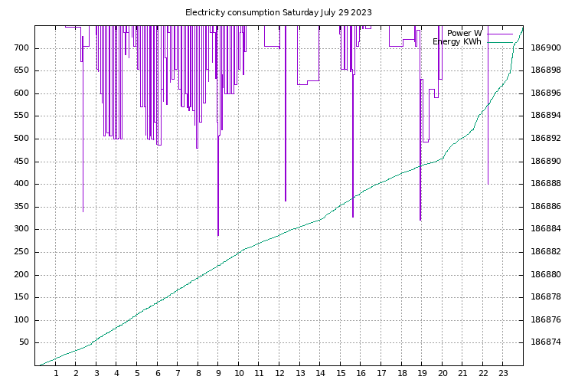Screen dimensions: 588x383
Task: Click the 'Energy KWh' legend label
Action: [x=457, y=41]
